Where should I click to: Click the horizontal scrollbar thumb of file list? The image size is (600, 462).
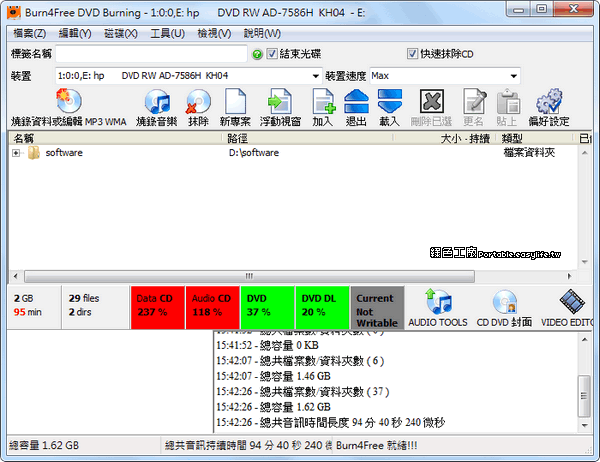click(x=249, y=276)
